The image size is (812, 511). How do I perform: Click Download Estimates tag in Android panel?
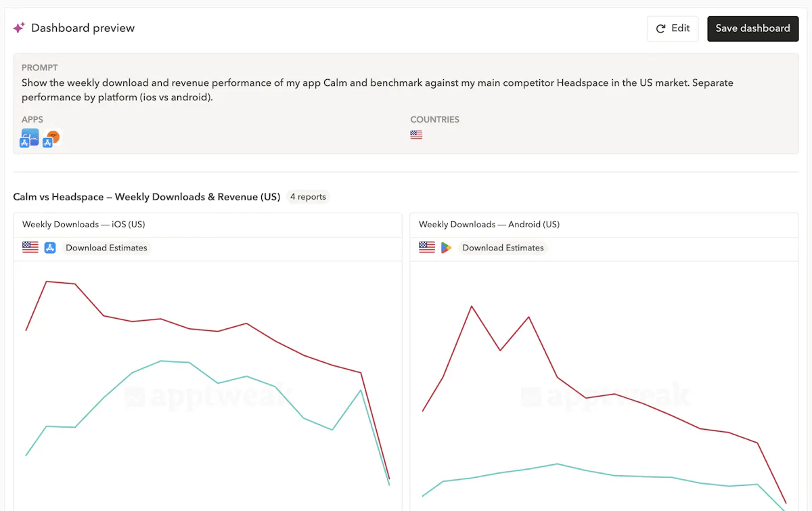click(503, 248)
